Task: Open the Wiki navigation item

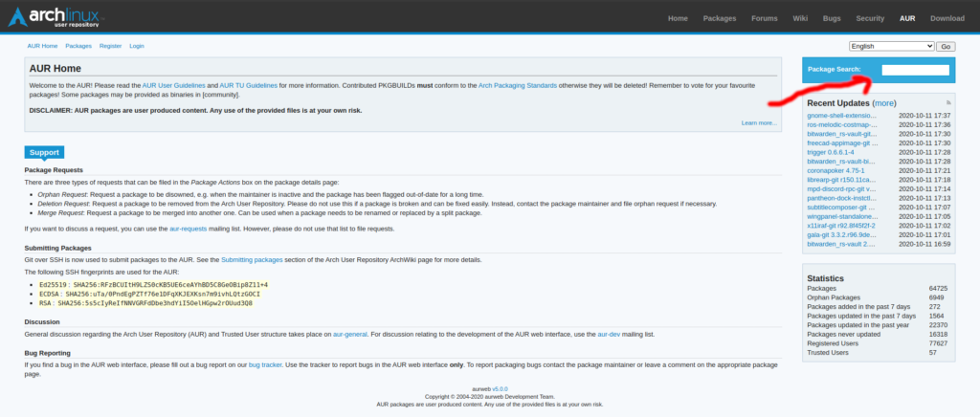Action: 800,18
